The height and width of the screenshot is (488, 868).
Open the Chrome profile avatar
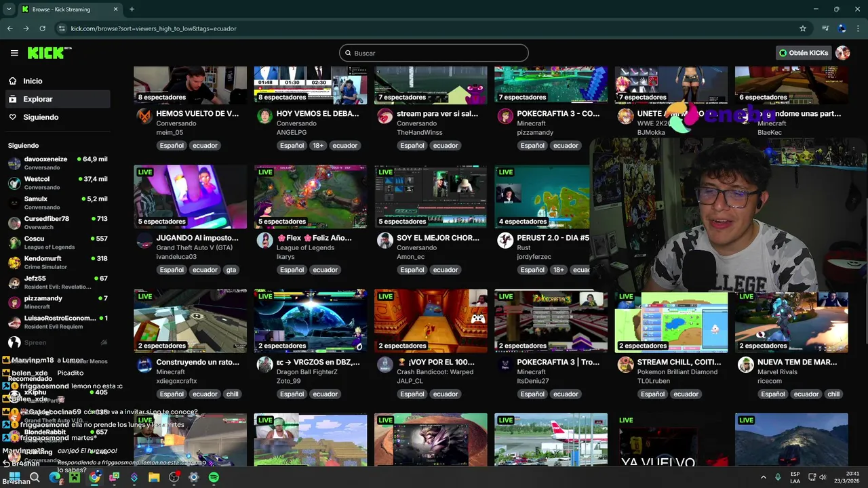(x=842, y=28)
